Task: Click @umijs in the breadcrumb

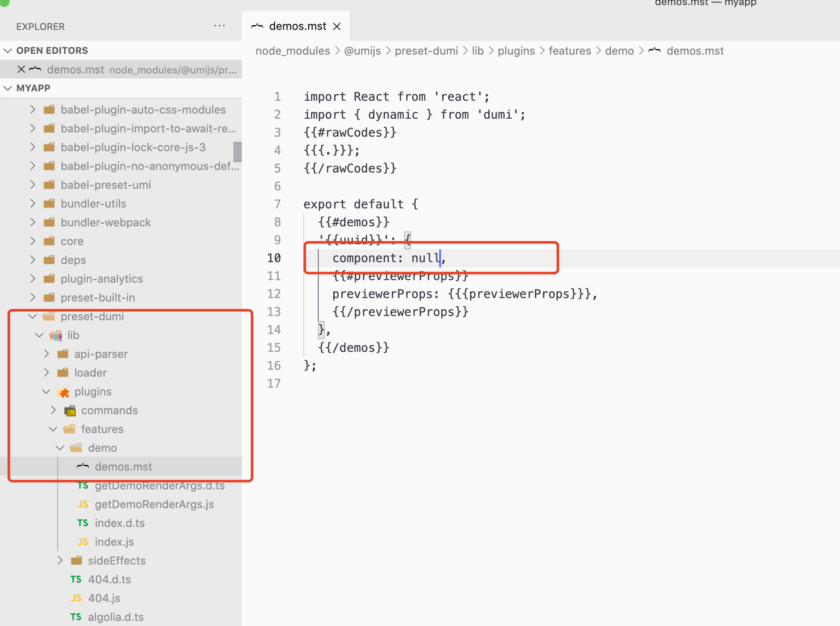Action: [362, 51]
